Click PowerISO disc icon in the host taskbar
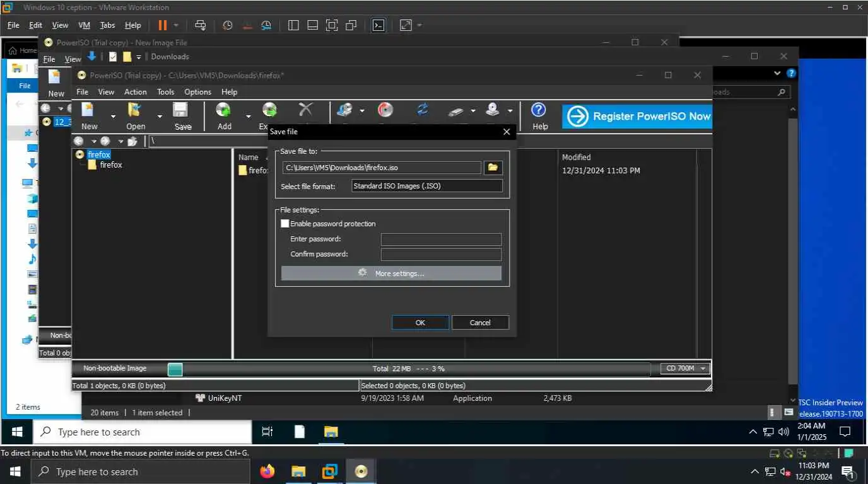Screen dimensions: 868x484 coord(361,471)
